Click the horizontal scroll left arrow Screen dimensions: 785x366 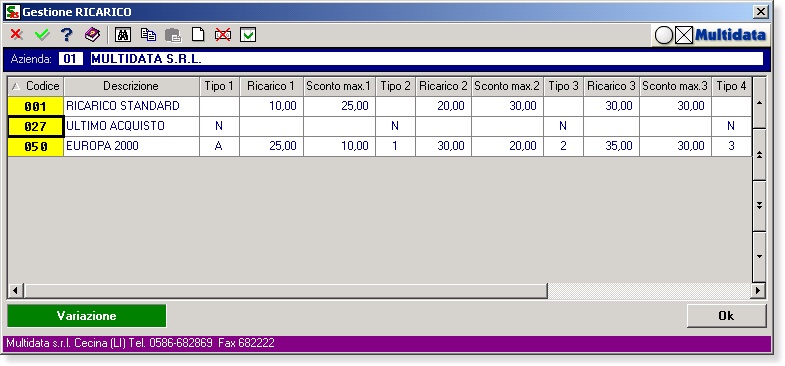pos(15,290)
